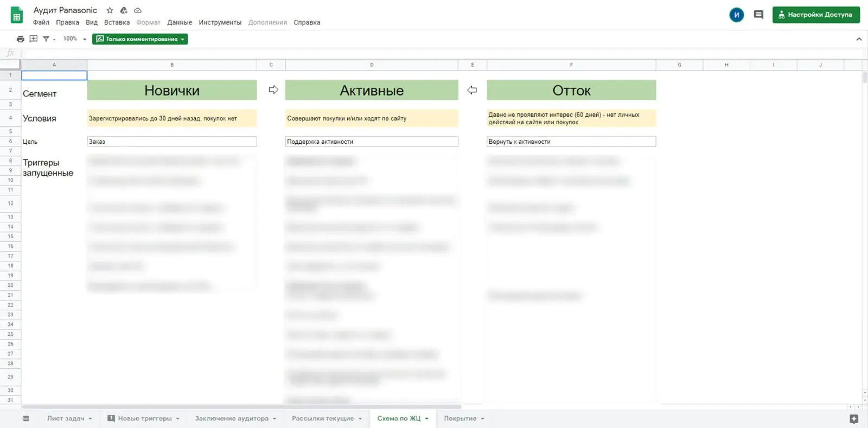Click the vertical scrollbar on right

(864, 77)
